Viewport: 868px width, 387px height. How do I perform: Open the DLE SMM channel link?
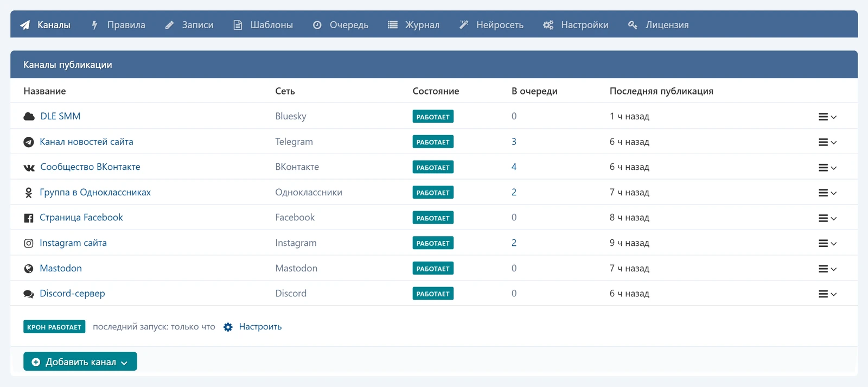60,116
